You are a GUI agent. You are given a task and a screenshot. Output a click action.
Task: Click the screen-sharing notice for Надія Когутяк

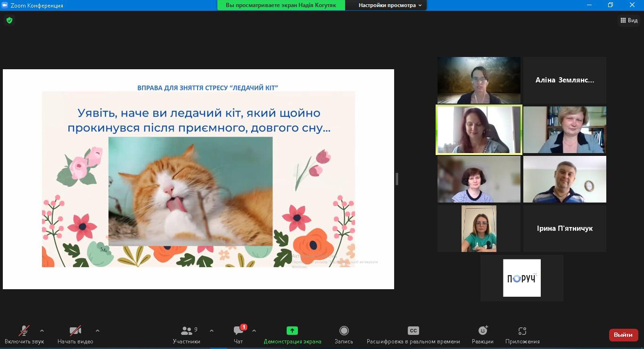pyautogui.click(x=281, y=5)
